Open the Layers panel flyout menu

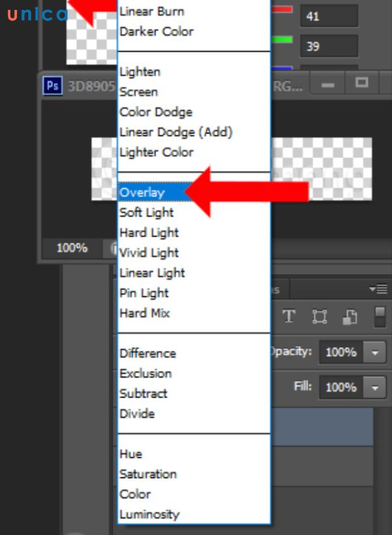(378, 289)
